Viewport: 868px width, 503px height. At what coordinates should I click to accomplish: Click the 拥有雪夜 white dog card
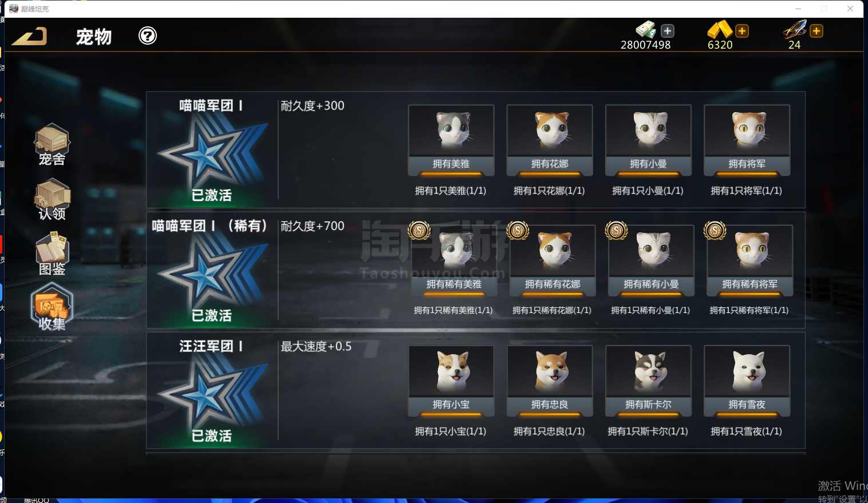[x=747, y=381]
